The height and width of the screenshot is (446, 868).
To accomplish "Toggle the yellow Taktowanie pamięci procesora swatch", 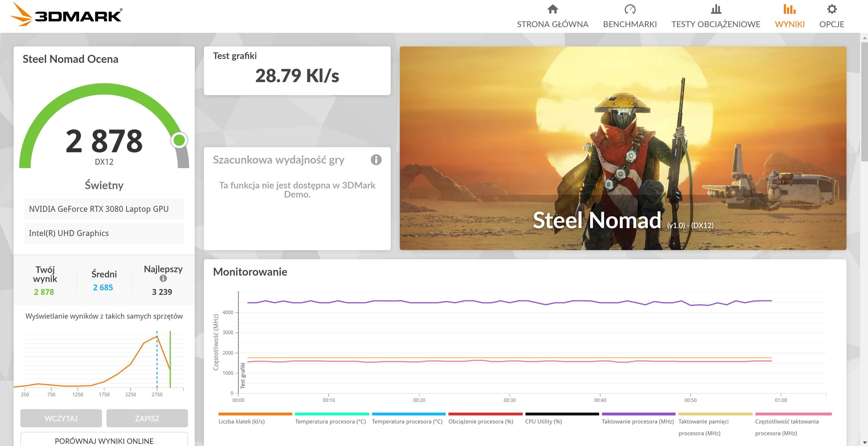I will pos(715,414).
